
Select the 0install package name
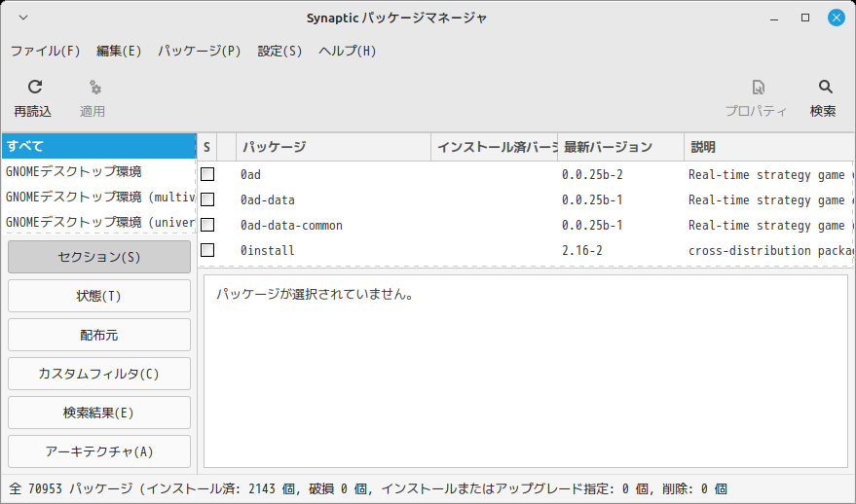[x=268, y=250]
